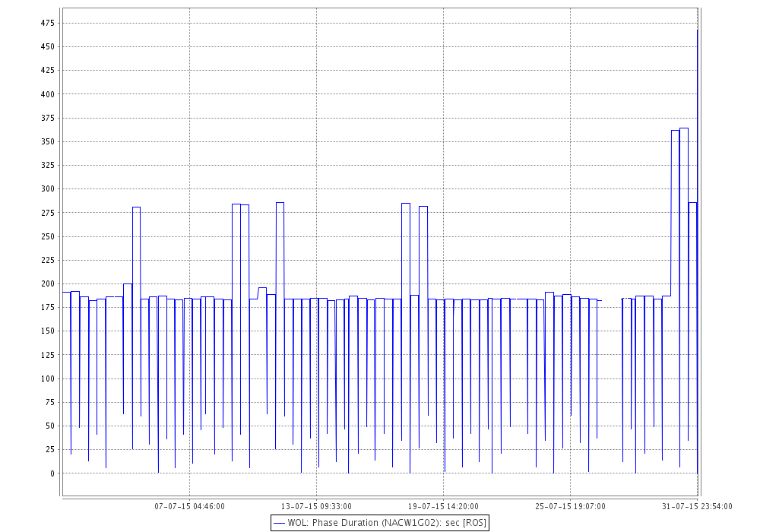Click the x-axis label 19-07-15 14:20:00

(443, 506)
